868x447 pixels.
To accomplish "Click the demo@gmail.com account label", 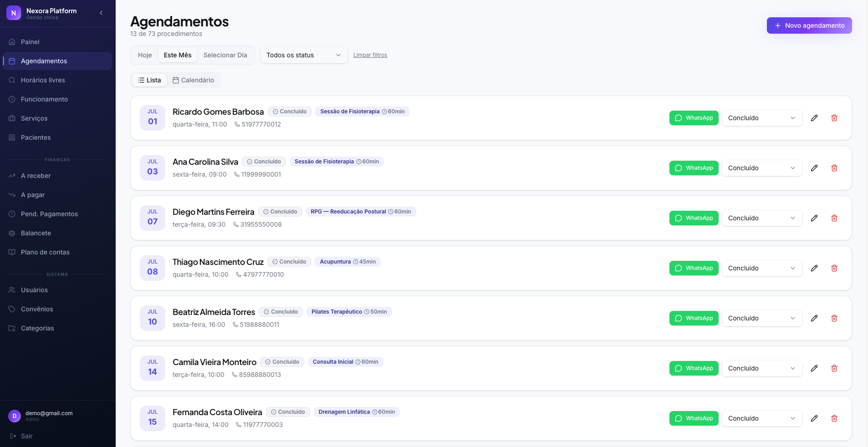I will click(x=49, y=413).
